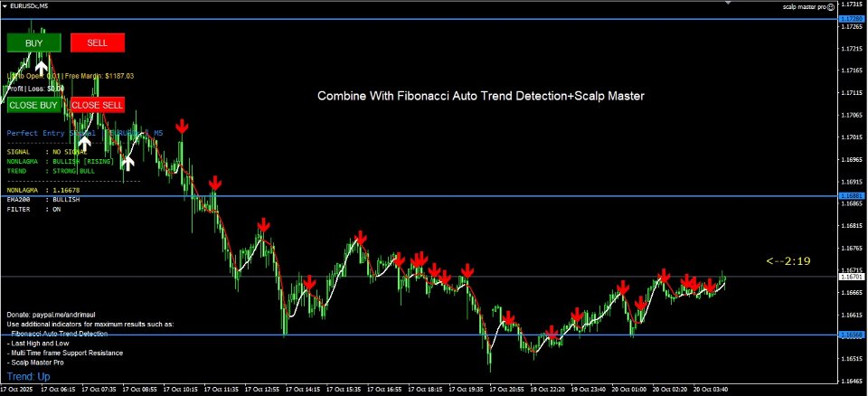This screenshot has width=868, height=396.
Task: Click the highlighted 1.17280 price label
Action: [x=852, y=19]
